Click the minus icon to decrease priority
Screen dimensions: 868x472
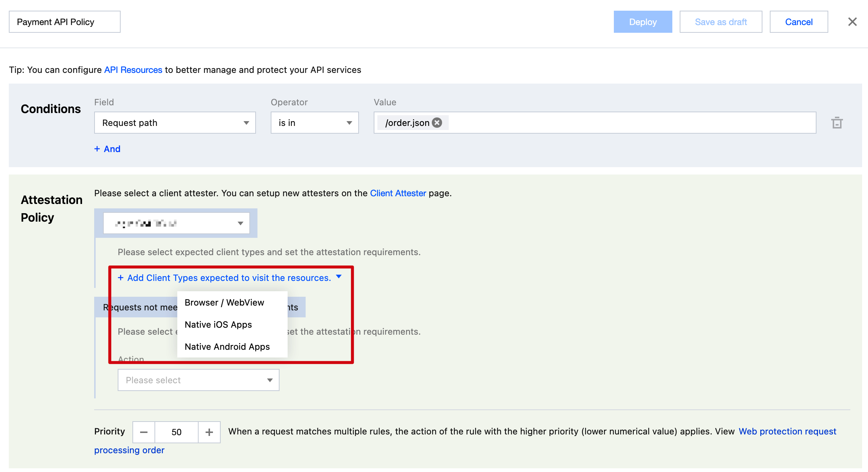click(x=144, y=432)
